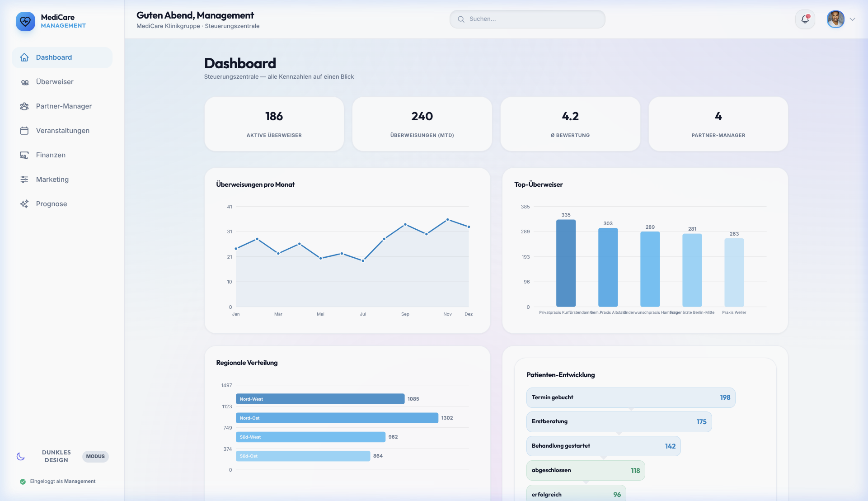The height and width of the screenshot is (501, 868).
Task: Click the Prognose sparkle icon
Action: pos(24,204)
